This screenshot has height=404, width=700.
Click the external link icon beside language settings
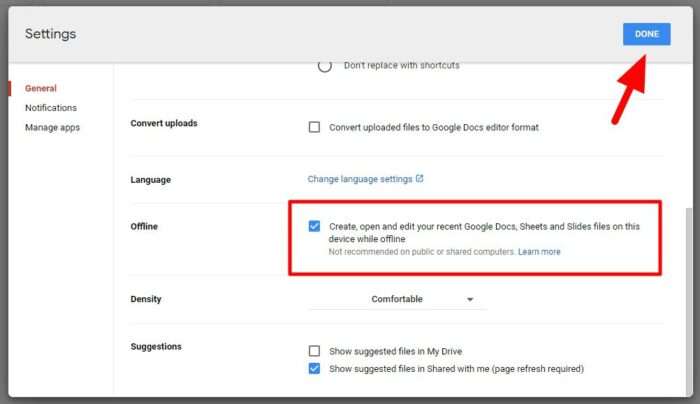coord(419,179)
